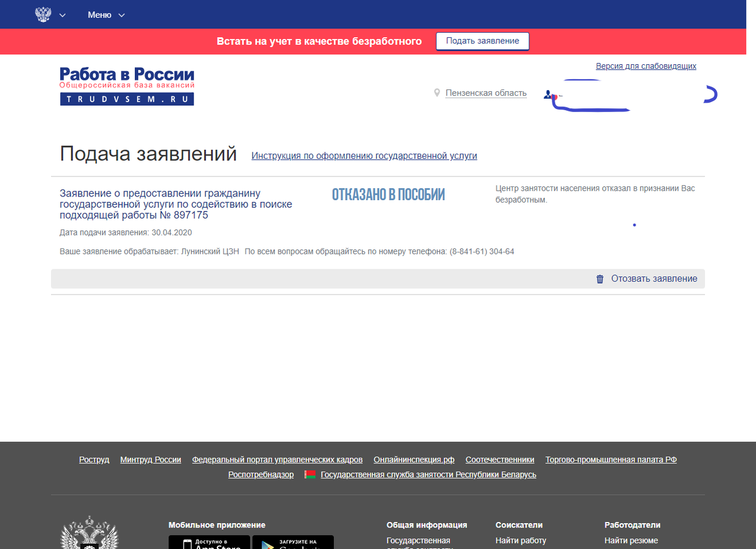The image size is (756, 549).
Task: Open the Google Play download badge
Action: click(x=293, y=542)
